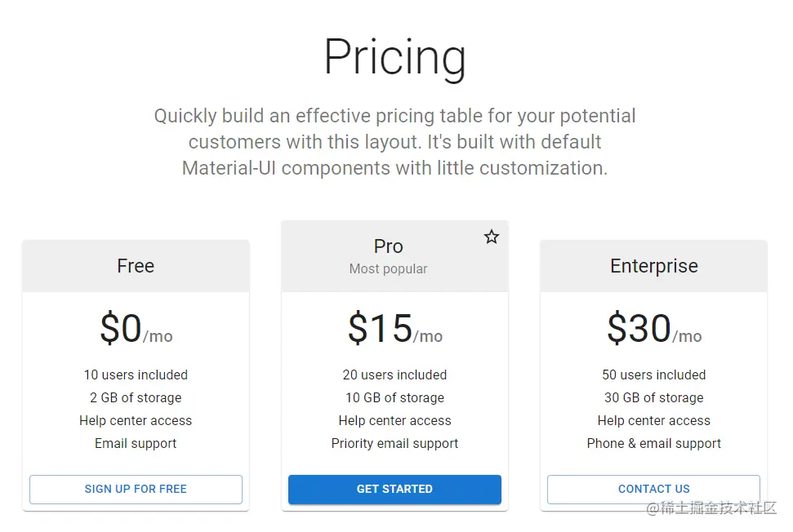793x532 pixels.
Task: Click the Most popular subheader
Action: point(389,268)
